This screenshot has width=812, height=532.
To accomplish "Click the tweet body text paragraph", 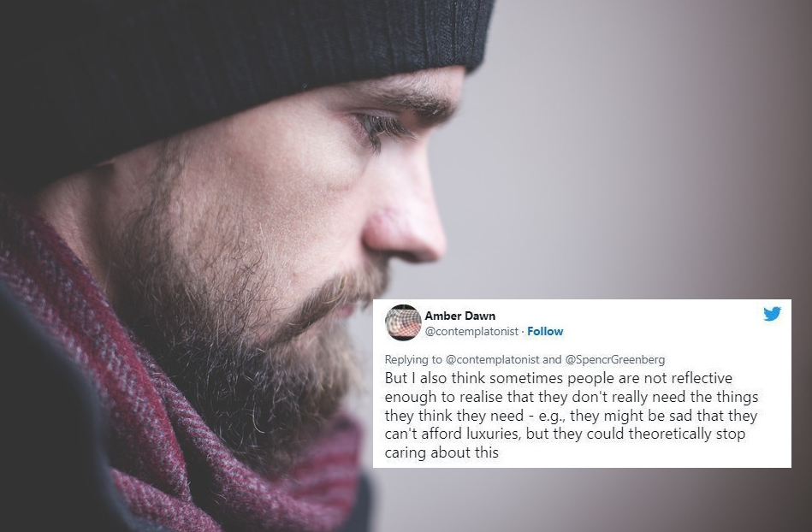I will [572, 415].
